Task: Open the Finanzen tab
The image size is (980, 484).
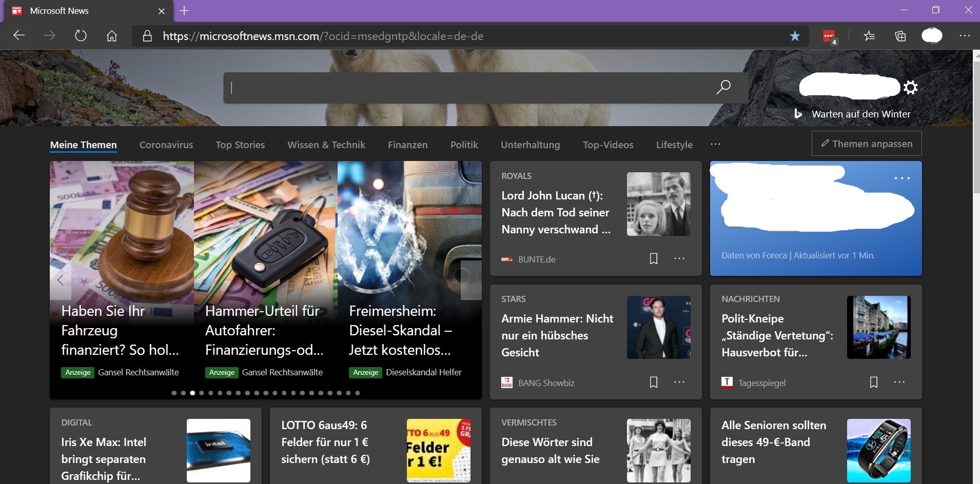Action: tap(407, 145)
